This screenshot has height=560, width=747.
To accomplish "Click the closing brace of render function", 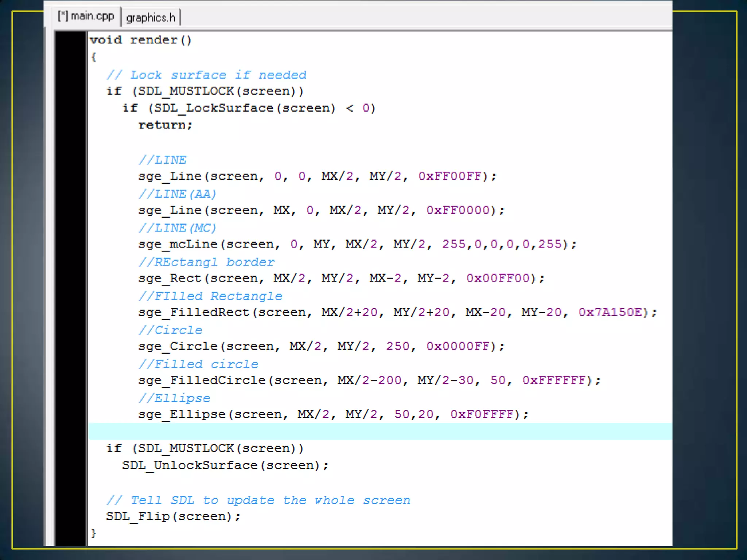I will (93, 533).
